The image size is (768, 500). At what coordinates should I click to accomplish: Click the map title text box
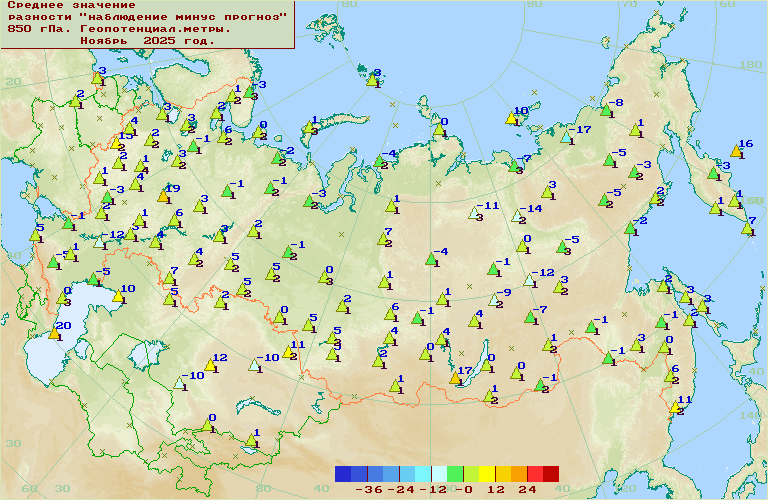pyautogui.click(x=148, y=24)
